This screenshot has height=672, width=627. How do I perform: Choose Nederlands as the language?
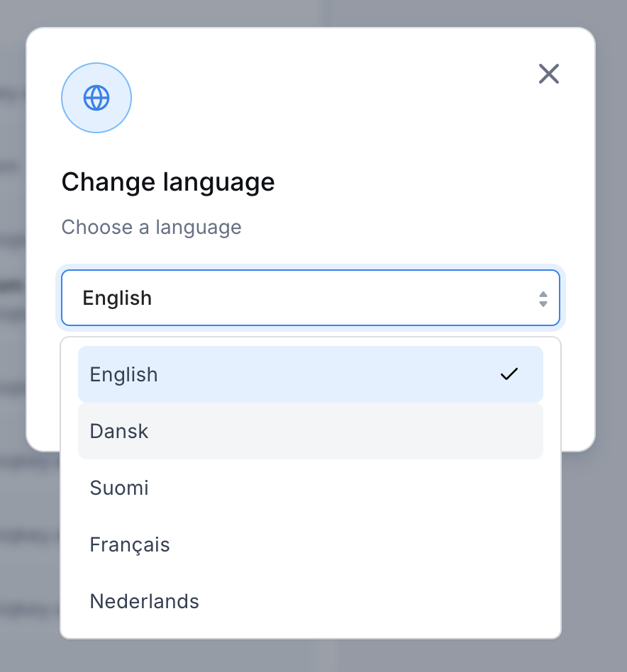click(x=311, y=601)
